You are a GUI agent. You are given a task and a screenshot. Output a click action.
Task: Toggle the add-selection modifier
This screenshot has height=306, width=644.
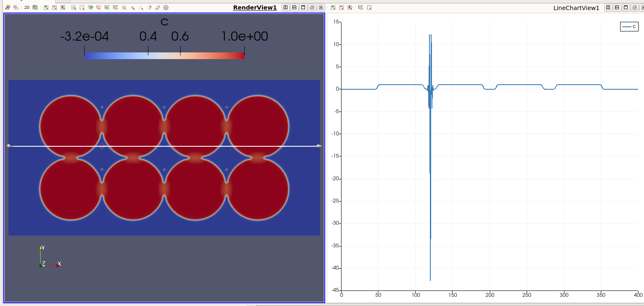point(46,7)
